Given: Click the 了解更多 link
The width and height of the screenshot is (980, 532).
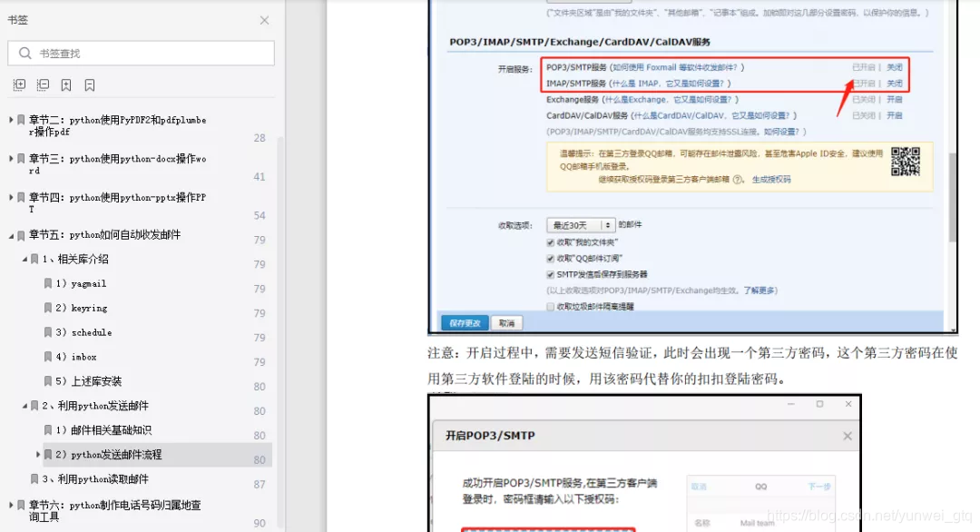Looking at the screenshot, I should [759, 291].
